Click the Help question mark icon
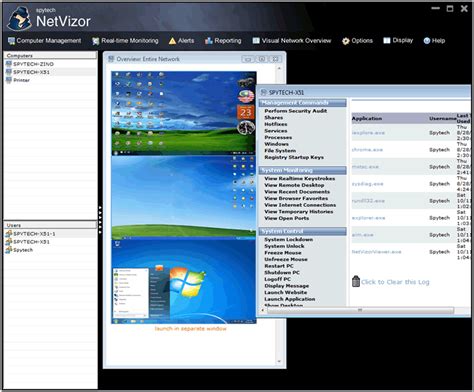This screenshot has height=392, width=474. pos(427,41)
